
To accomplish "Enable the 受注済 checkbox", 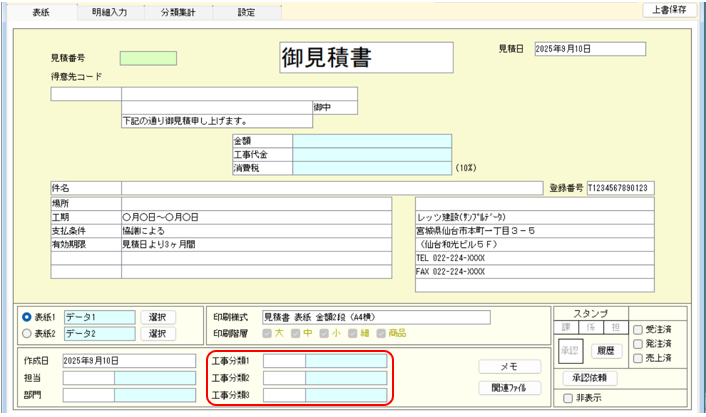I will pyautogui.click(x=639, y=330).
